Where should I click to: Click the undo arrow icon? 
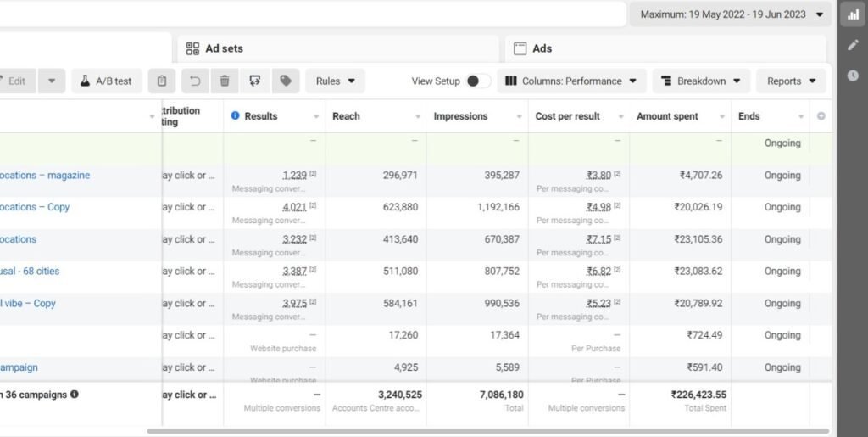click(194, 81)
